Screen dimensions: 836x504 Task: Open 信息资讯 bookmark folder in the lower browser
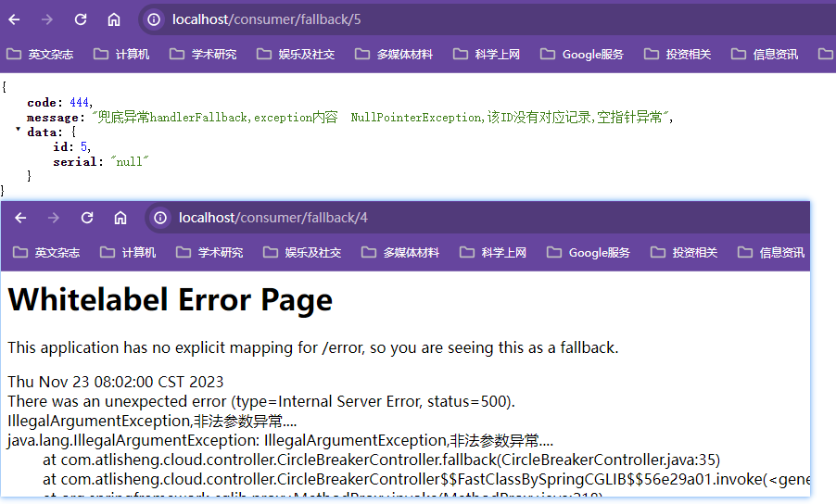click(x=770, y=253)
